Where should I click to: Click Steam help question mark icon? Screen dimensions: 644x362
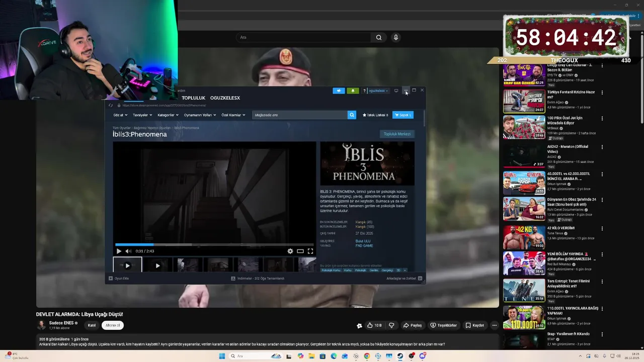click(364, 90)
